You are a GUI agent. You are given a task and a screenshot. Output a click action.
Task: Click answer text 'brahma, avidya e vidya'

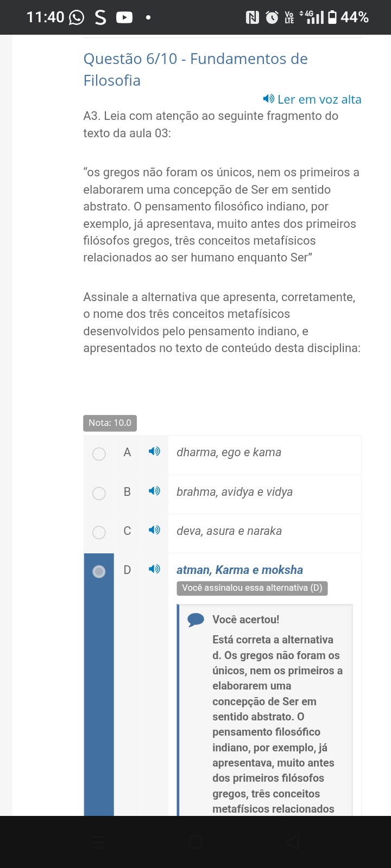[x=235, y=492]
